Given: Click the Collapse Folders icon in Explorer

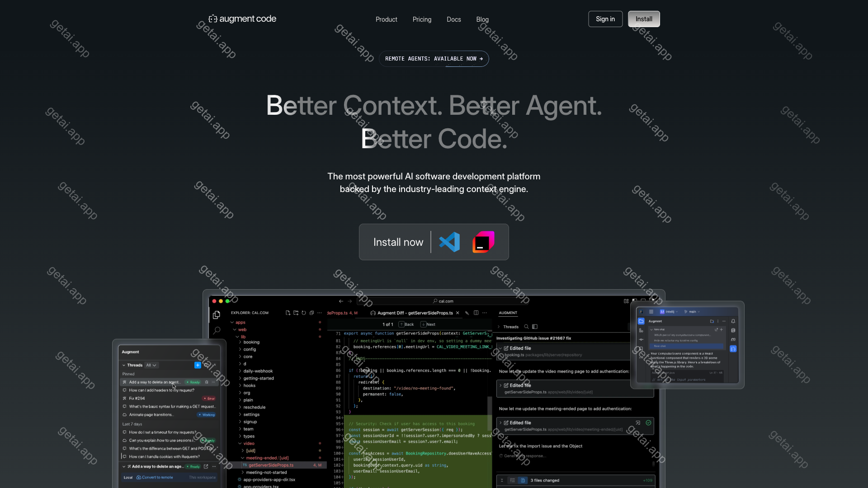Looking at the screenshot, I should point(311,313).
